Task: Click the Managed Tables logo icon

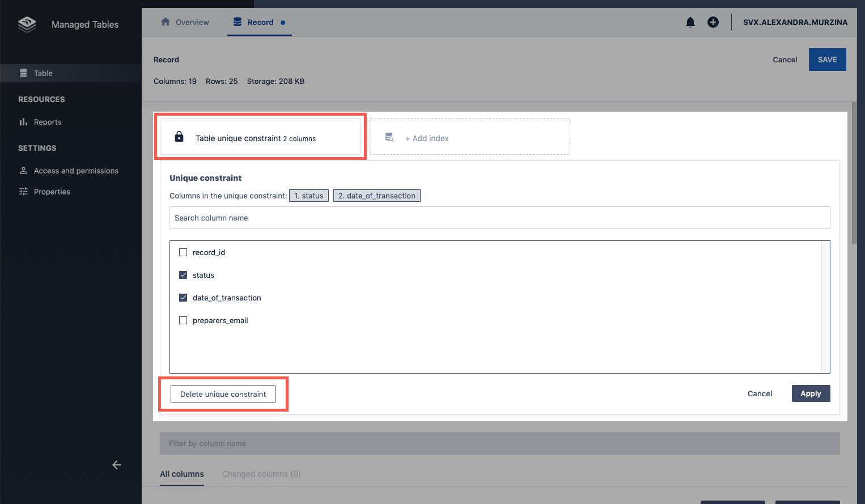Action: click(x=27, y=24)
